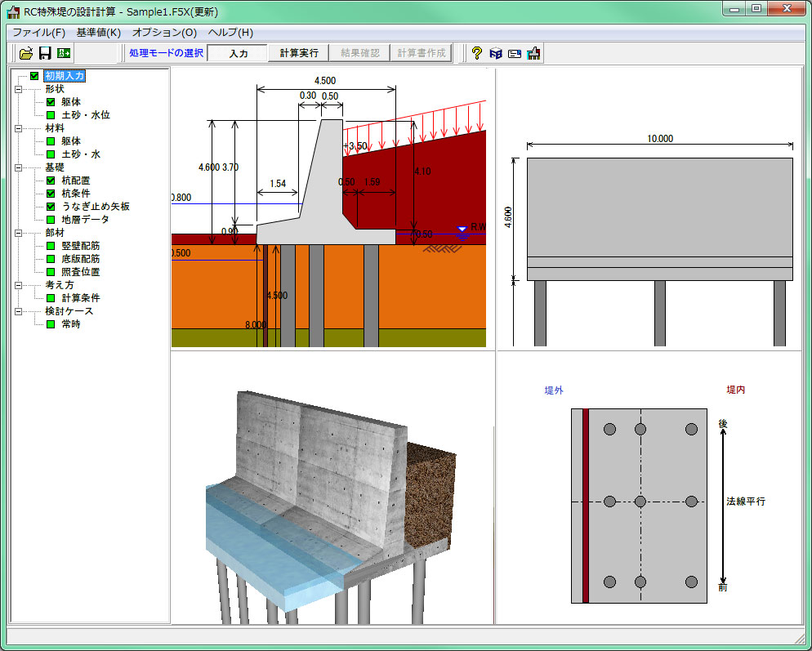Toggle the うなぎ止め矢板 checkbox
The height and width of the screenshot is (651, 812).
click(51, 207)
